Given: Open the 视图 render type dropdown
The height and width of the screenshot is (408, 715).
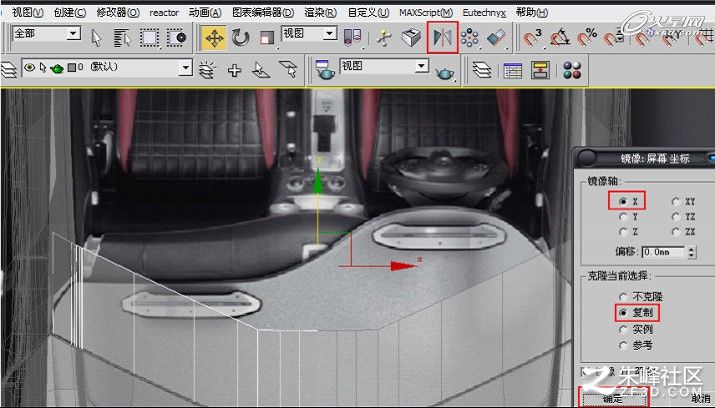Looking at the screenshot, I should pyautogui.click(x=421, y=67).
